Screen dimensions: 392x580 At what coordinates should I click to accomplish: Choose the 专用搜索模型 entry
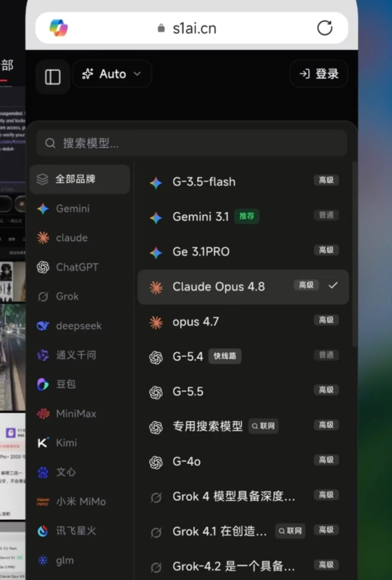click(x=243, y=426)
